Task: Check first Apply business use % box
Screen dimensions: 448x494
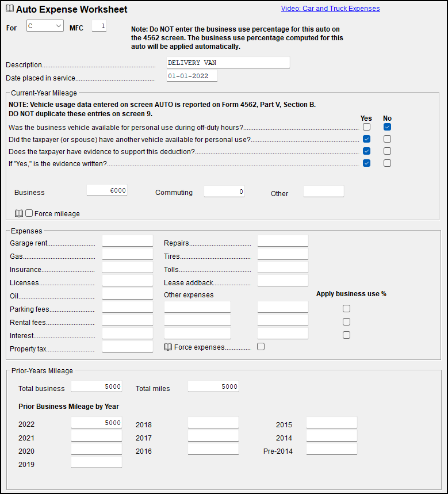Action: (346, 308)
